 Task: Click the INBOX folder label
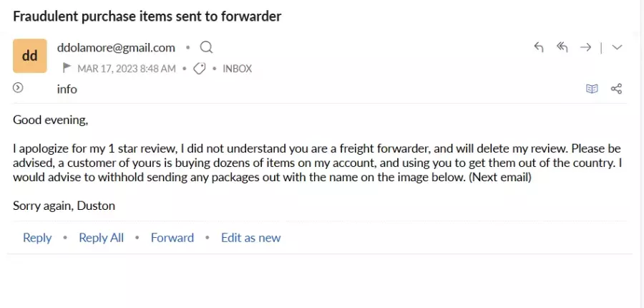point(237,69)
